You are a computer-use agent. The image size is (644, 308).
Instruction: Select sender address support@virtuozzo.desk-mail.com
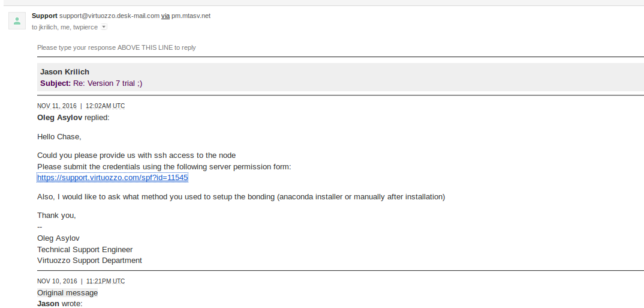click(x=109, y=16)
